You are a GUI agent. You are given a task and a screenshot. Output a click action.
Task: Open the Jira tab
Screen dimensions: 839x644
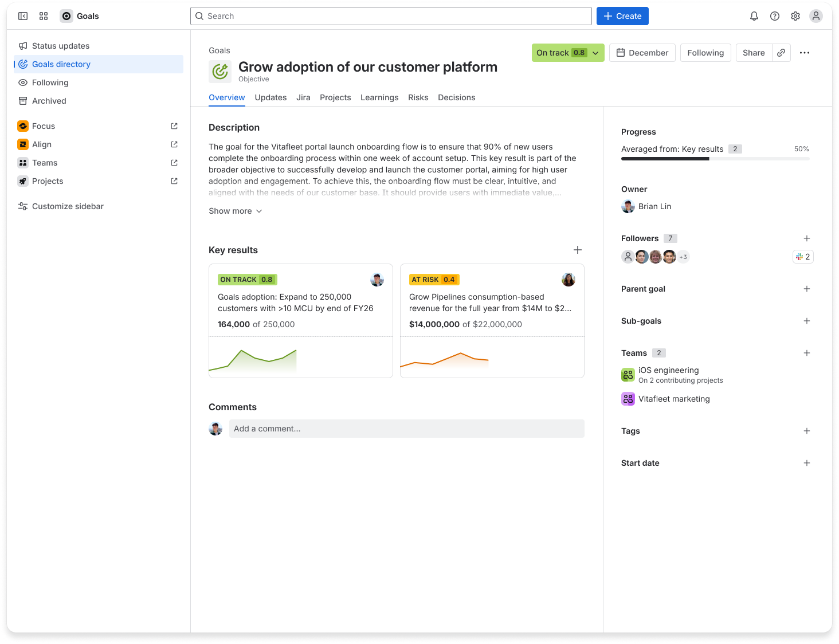tap(303, 97)
